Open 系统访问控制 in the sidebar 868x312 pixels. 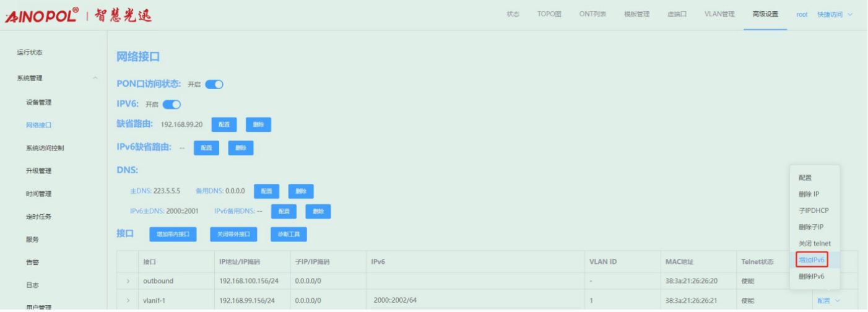(x=45, y=148)
